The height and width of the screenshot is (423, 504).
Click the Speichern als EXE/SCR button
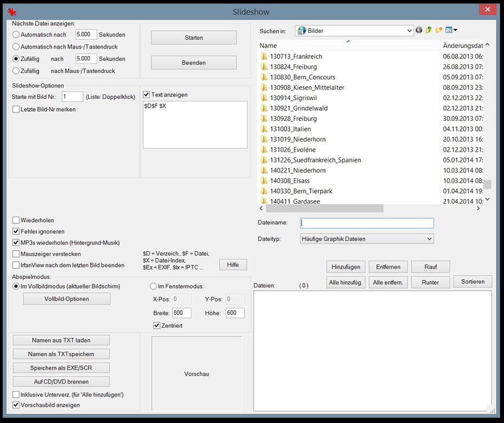tap(61, 368)
